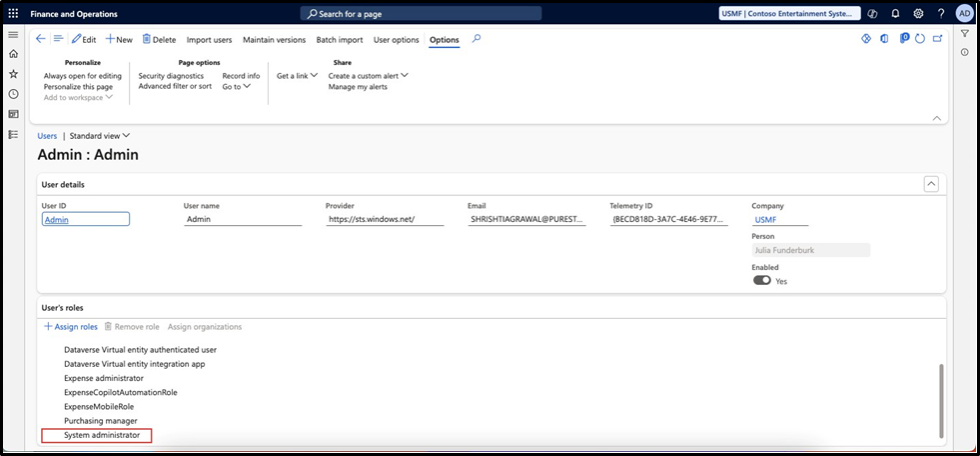Click Edit in the action pane
Viewport: 980px width, 456px height.
click(x=84, y=39)
